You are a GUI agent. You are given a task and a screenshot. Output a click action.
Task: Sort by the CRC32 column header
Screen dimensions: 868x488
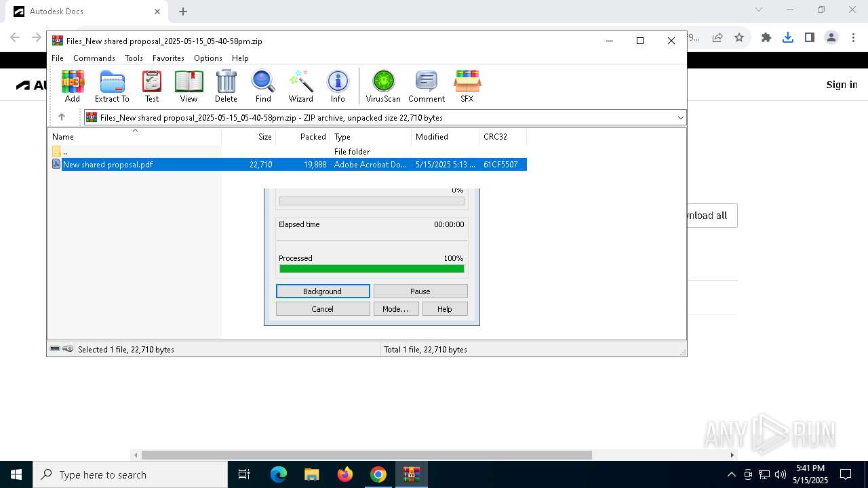tap(502, 136)
